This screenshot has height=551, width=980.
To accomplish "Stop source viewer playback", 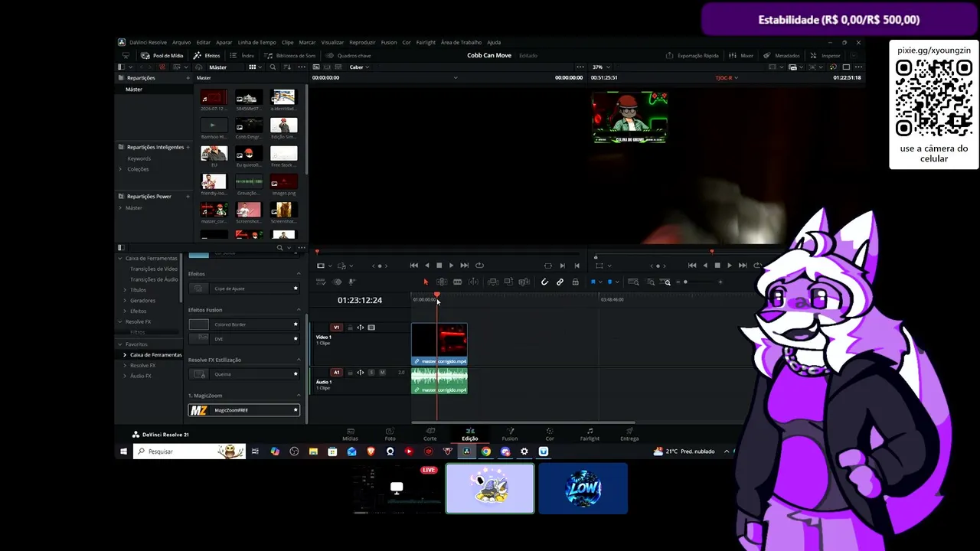I will click(439, 266).
